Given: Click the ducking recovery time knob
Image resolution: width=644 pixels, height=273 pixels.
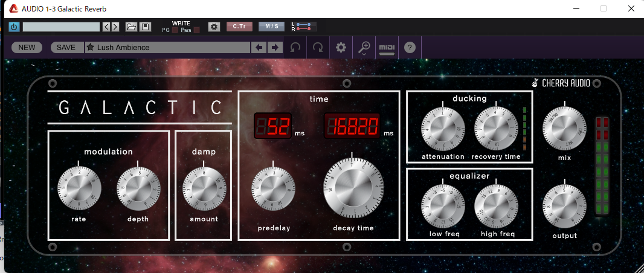Looking at the screenshot, I should point(496,128).
